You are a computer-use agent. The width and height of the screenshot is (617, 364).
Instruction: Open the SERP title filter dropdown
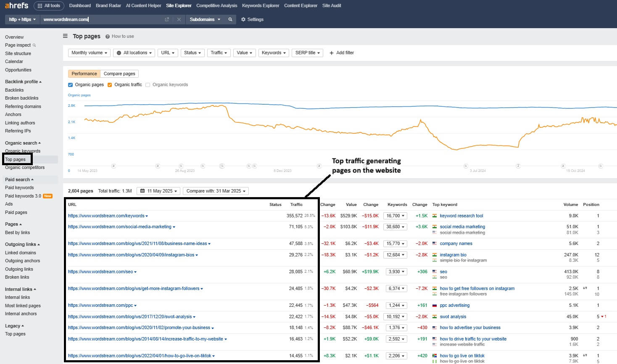click(x=308, y=53)
